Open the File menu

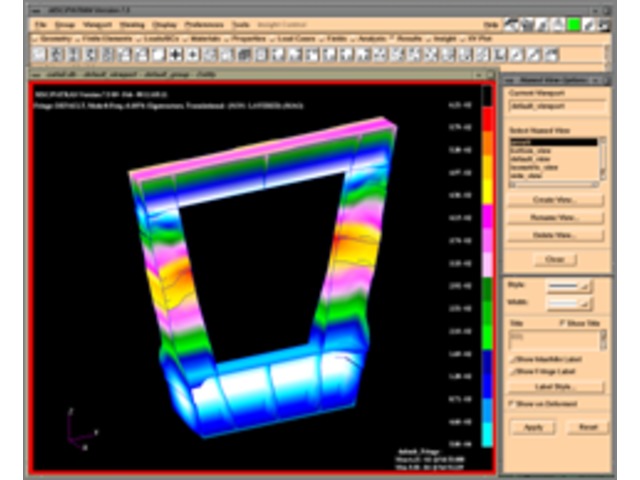(x=40, y=25)
